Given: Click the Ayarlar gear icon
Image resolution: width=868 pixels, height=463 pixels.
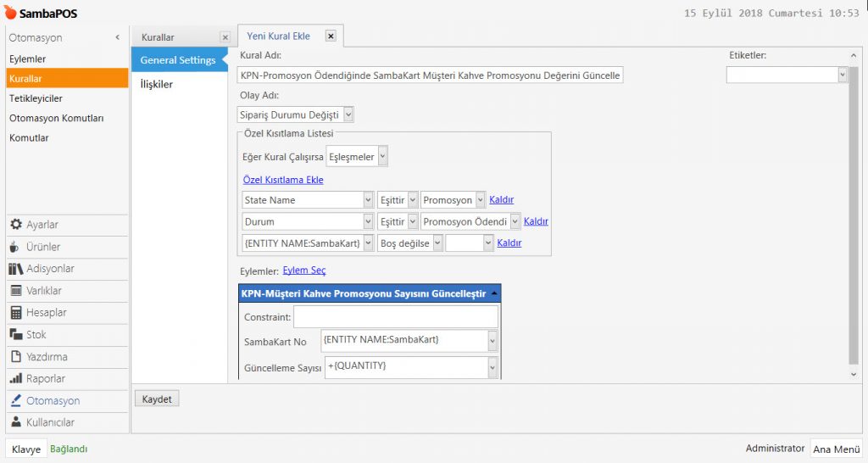Looking at the screenshot, I should [x=15, y=225].
